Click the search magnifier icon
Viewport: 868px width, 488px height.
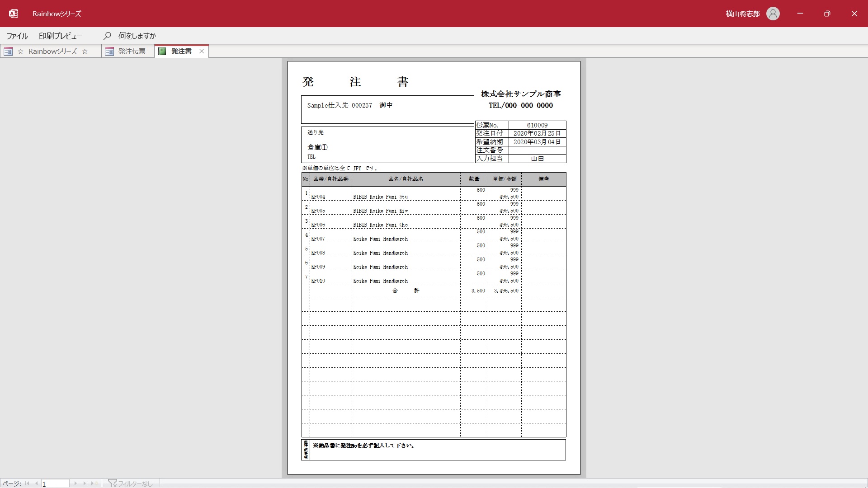click(107, 36)
